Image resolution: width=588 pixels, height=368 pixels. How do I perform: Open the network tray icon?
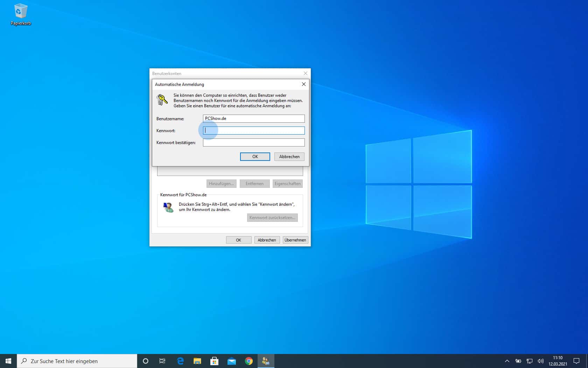click(x=530, y=361)
